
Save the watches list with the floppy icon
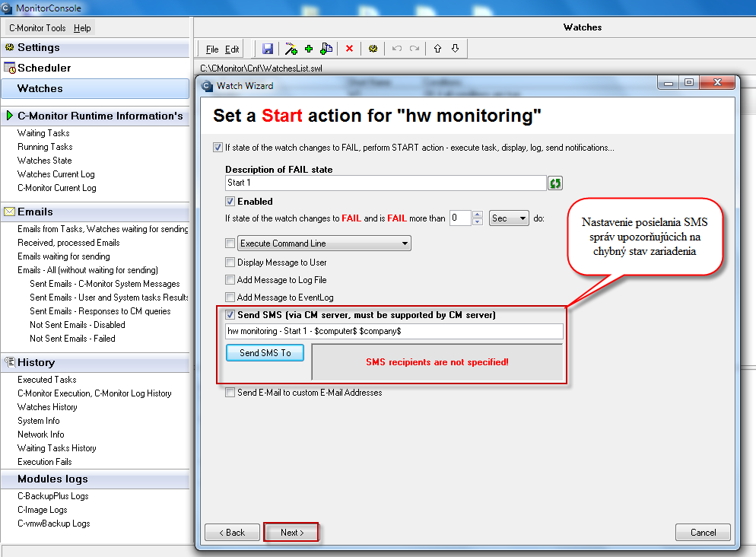pyautogui.click(x=268, y=49)
